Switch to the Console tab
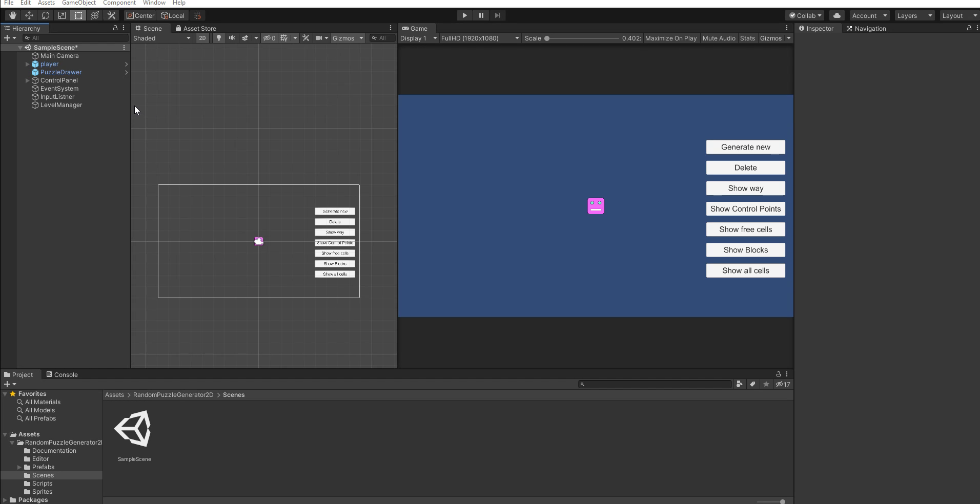 [x=62, y=374]
